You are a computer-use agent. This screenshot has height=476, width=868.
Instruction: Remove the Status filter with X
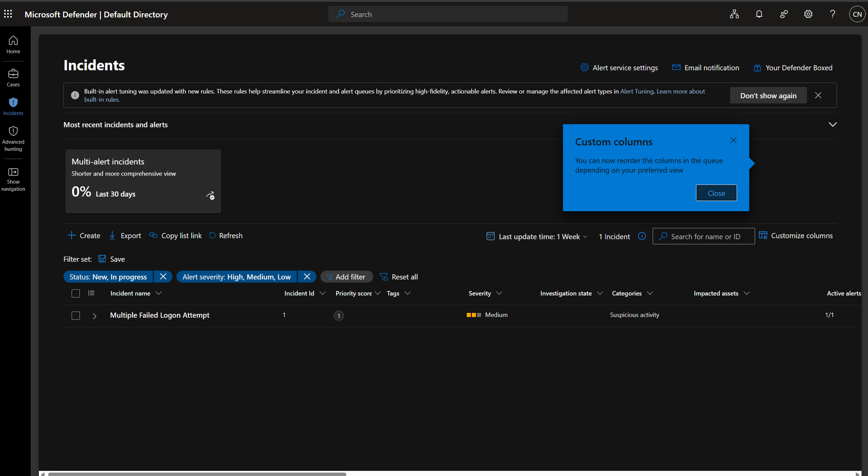(163, 276)
